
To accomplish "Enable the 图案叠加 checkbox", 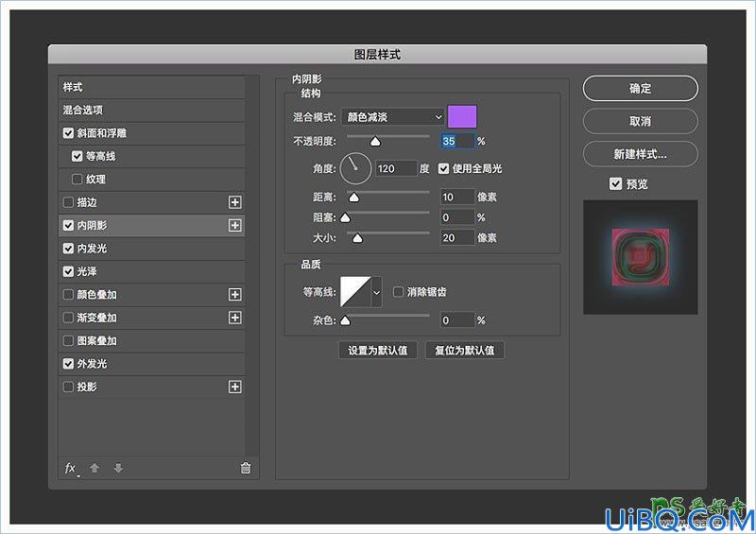I will (x=68, y=340).
